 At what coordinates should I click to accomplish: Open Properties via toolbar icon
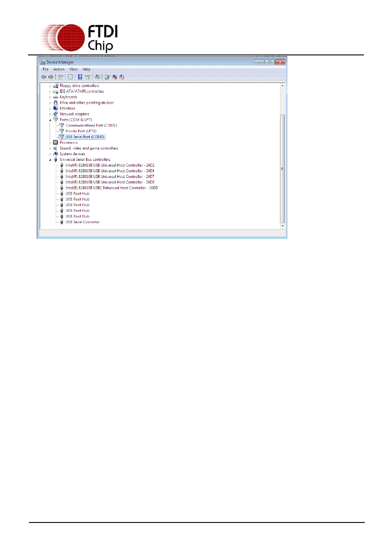tap(70, 77)
